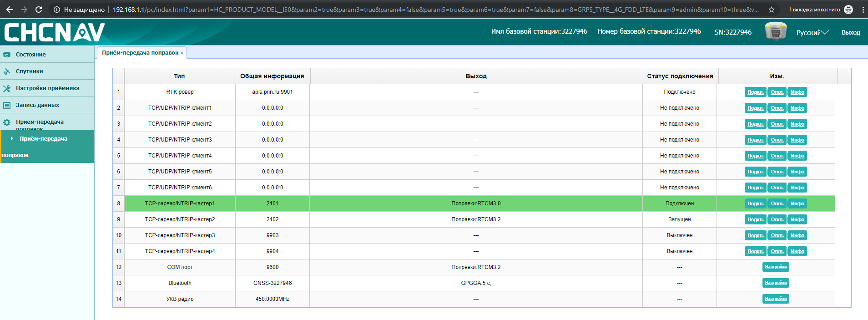Click the GNSS-3227946 Bluetooth cell

point(273,283)
